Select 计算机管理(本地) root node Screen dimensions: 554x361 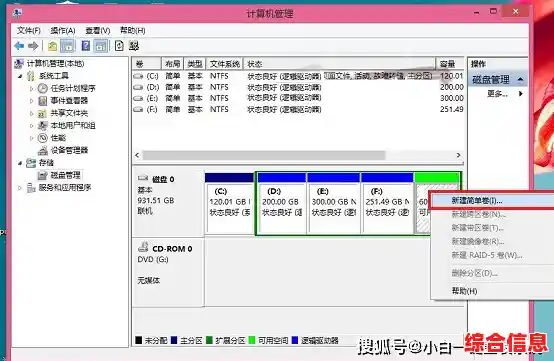point(55,64)
